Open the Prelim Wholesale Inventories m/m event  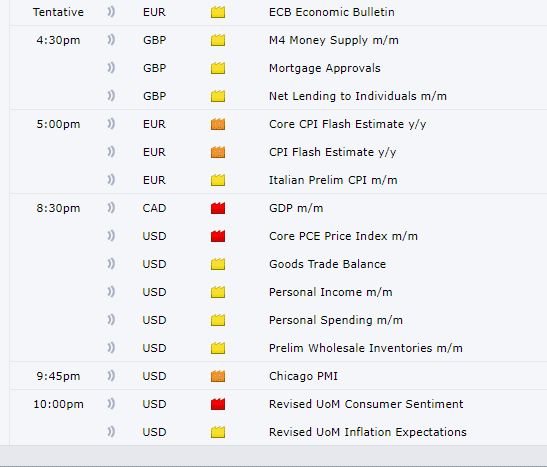tap(366, 348)
